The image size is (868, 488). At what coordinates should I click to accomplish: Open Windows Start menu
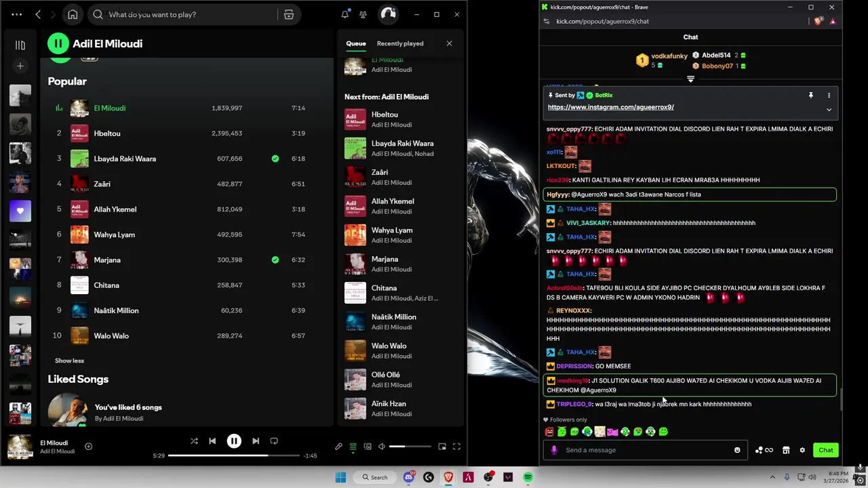(340, 477)
